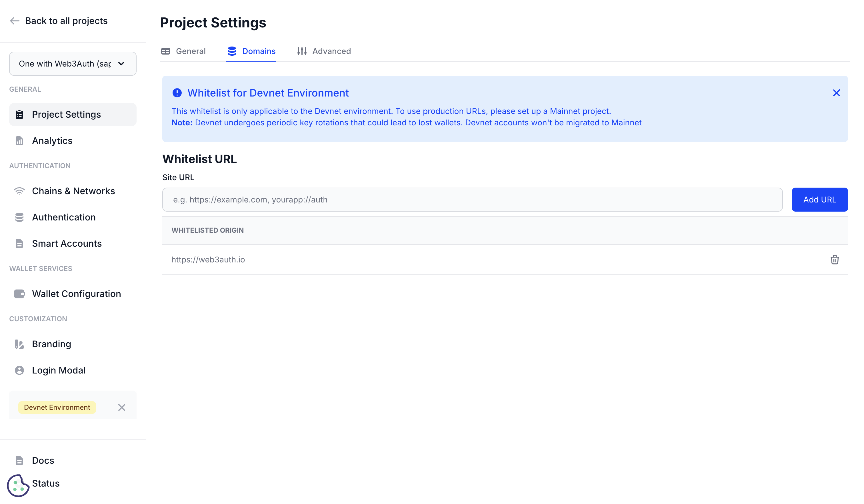Click the Add URL button
The image size is (864, 504).
pyautogui.click(x=820, y=199)
